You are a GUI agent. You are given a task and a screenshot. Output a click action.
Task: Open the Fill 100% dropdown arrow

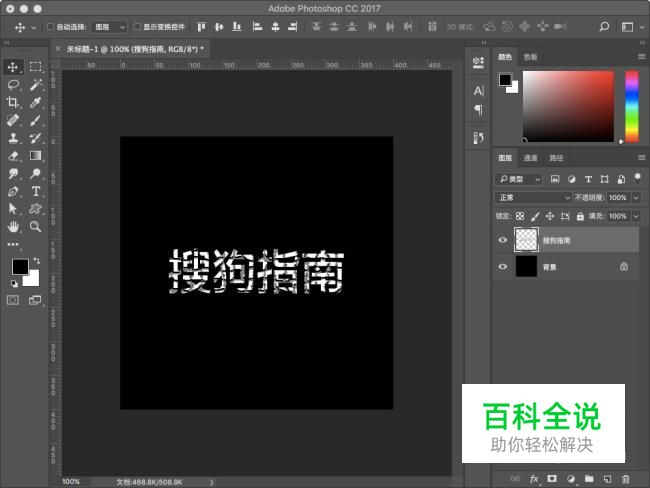click(x=636, y=216)
